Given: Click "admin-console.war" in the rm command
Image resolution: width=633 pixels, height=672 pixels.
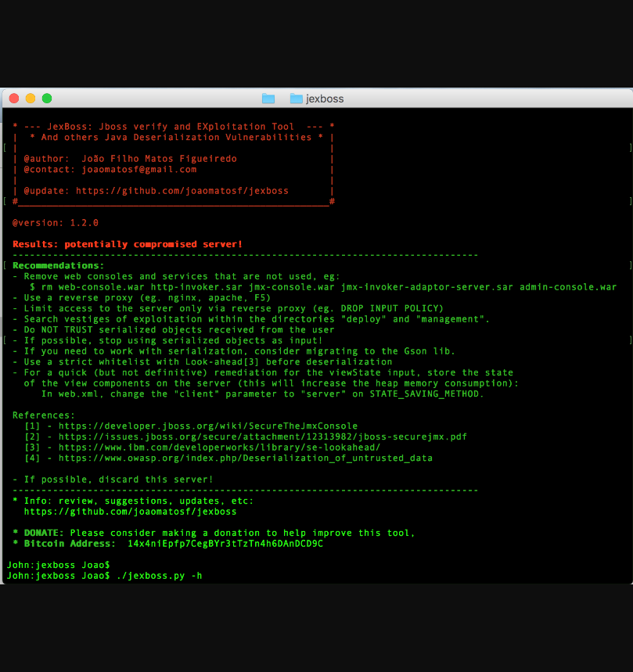Looking at the screenshot, I should [568, 287].
